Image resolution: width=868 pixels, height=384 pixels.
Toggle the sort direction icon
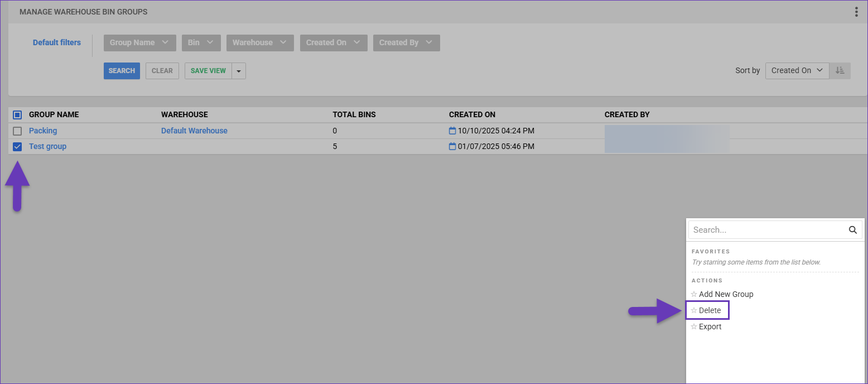(x=840, y=70)
